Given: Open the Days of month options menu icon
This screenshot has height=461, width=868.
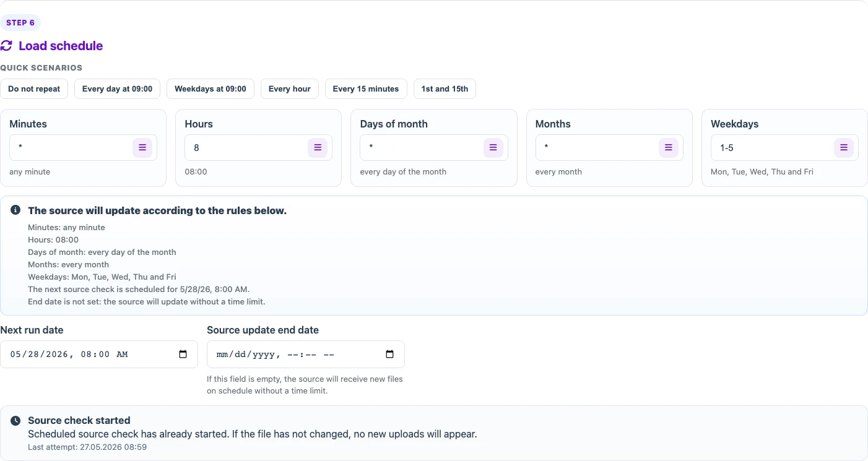Looking at the screenshot, I should tap(493, 148).
